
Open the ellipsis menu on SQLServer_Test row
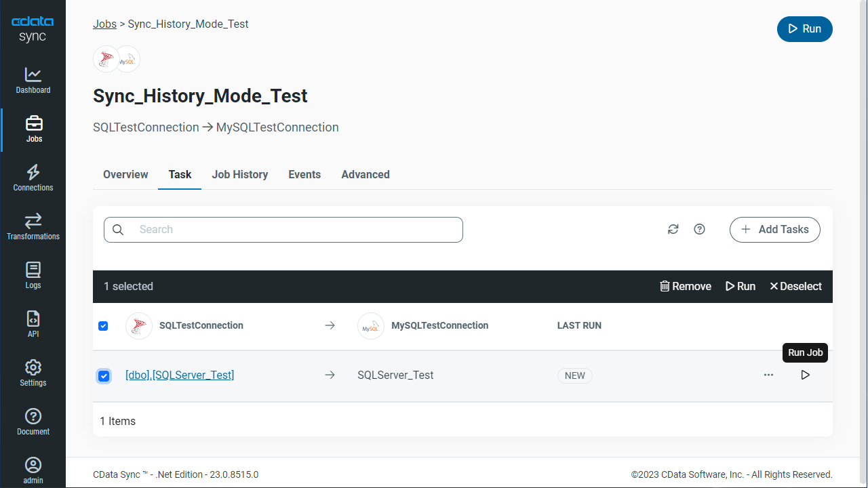[x=768, y=375]
